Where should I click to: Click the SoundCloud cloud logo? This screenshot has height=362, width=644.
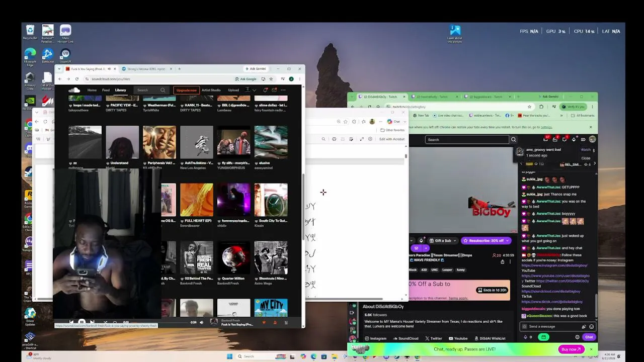click(74, 90)
